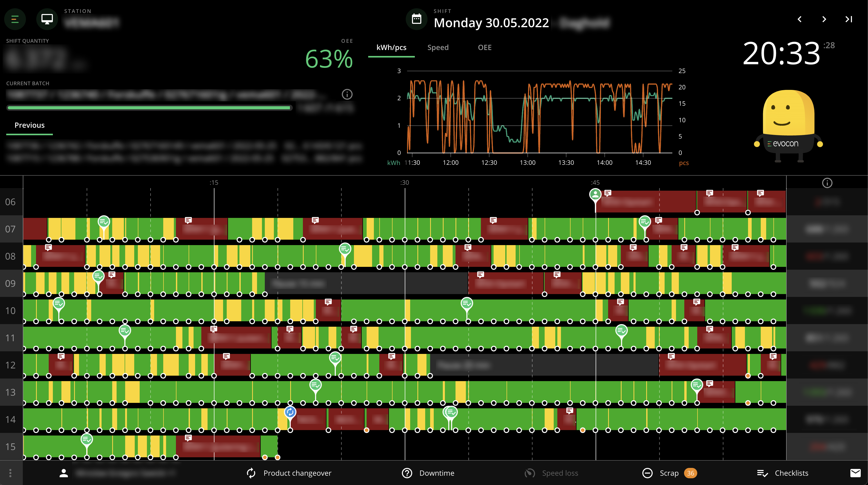
Task: Switch to Speed chart view
Action: pos(438,47)
